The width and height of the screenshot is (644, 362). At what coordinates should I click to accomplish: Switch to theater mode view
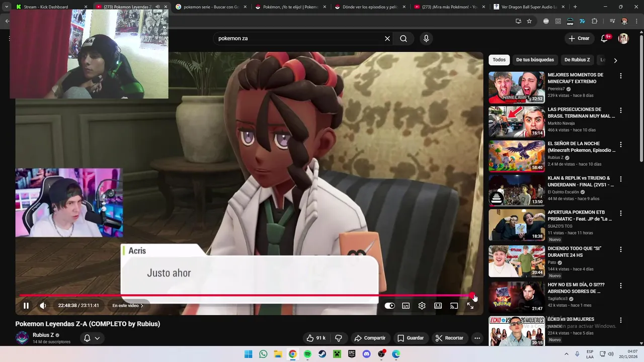[x=438, y=306]
